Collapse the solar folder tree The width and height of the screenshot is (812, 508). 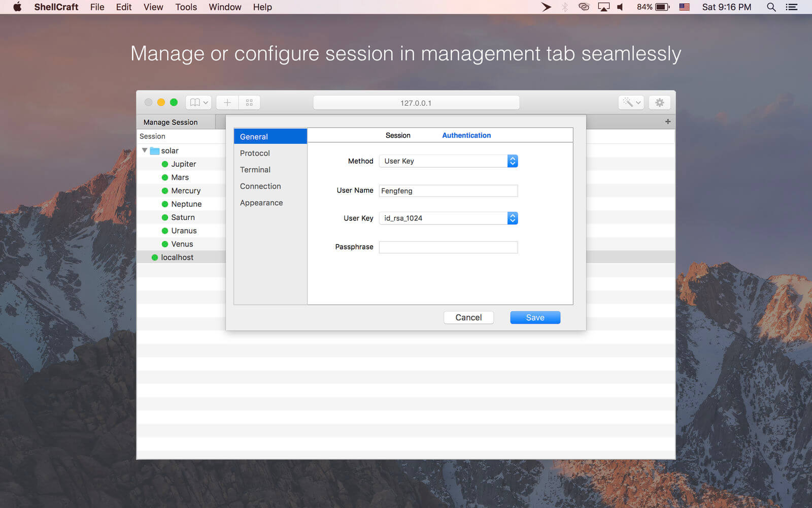pos(145,150)
